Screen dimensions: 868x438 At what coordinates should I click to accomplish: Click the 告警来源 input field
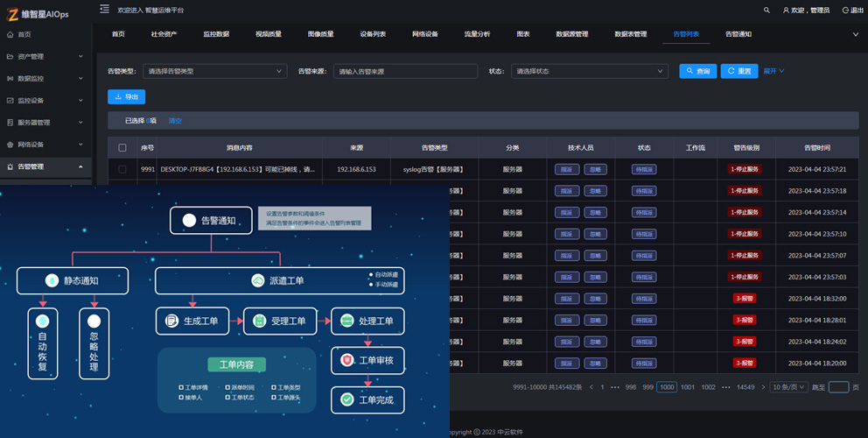[x=405, y=71]
